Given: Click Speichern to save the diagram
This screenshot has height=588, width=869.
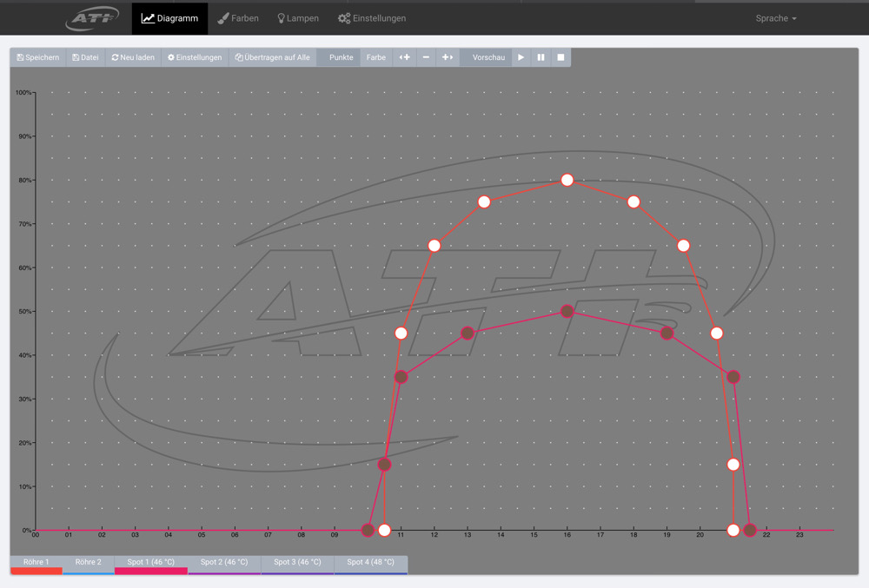Looking at the screenshot, I should coord(38,57).
